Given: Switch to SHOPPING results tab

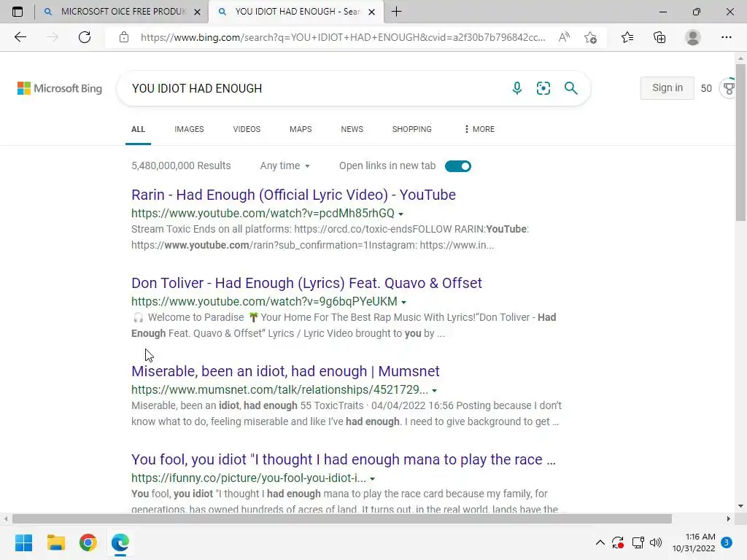Looking at the screenshot, I should point(412,129).
